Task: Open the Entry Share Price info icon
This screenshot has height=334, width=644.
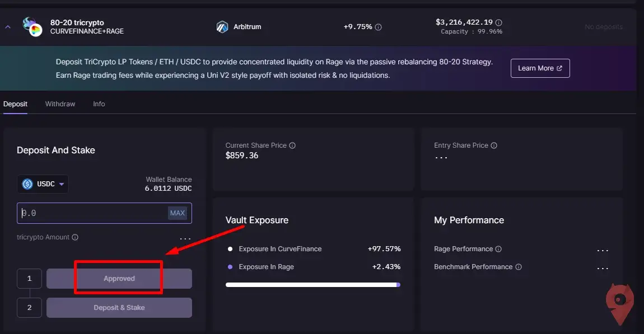Action: click(x=494, y=145)
